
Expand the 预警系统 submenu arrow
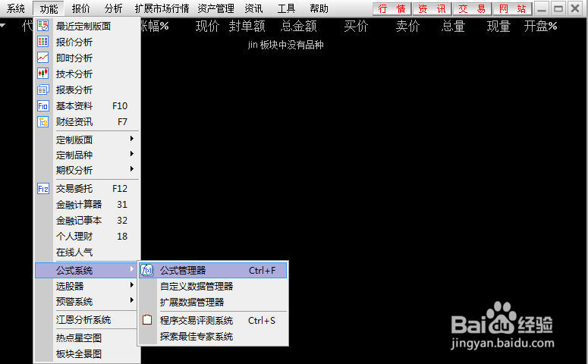tap(131, 300)
